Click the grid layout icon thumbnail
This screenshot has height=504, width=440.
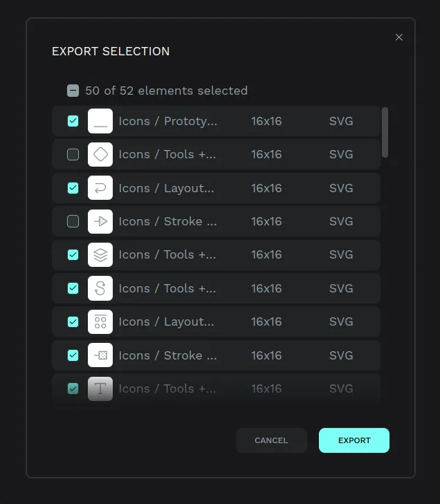[x=100, y=321]
